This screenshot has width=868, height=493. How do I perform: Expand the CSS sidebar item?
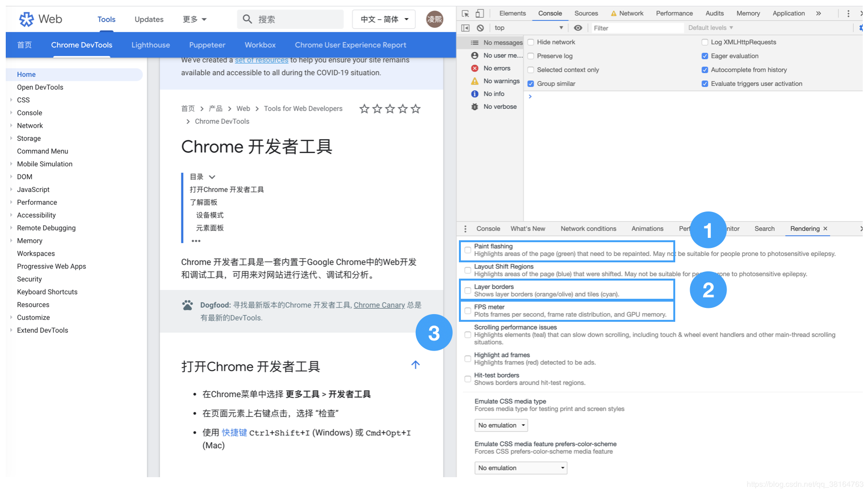11,100
